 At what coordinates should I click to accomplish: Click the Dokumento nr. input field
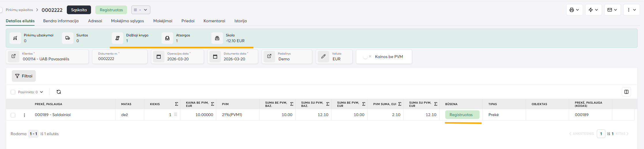120,59
